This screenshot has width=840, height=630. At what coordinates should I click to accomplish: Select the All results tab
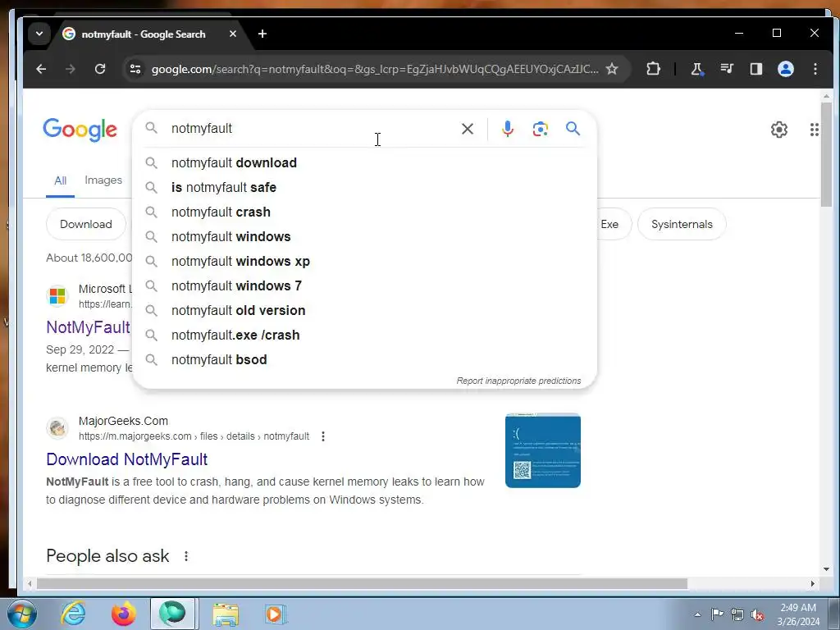[60, 181]
